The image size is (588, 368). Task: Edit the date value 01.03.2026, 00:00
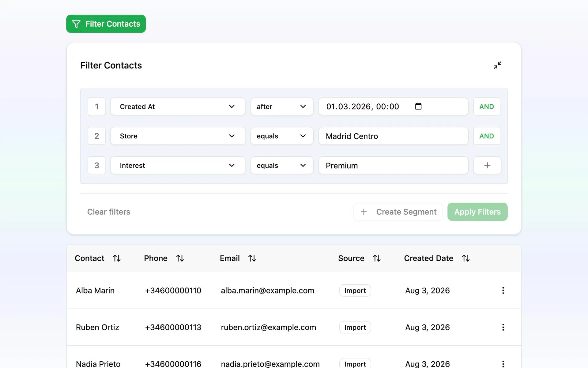coord(393,106)
